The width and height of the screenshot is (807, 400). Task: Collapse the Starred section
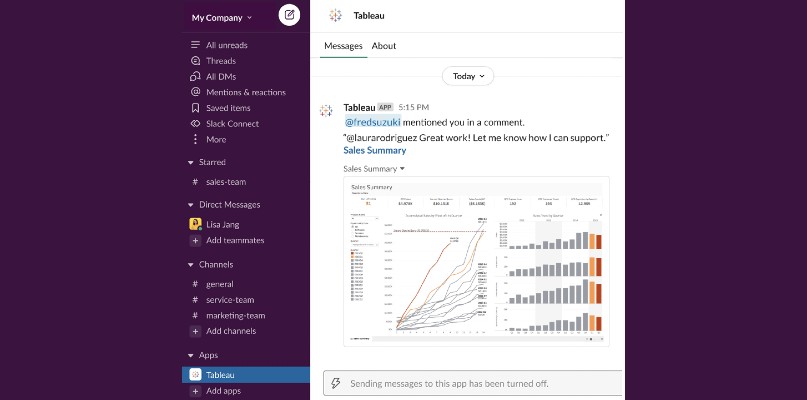click(x=190, y=162)
